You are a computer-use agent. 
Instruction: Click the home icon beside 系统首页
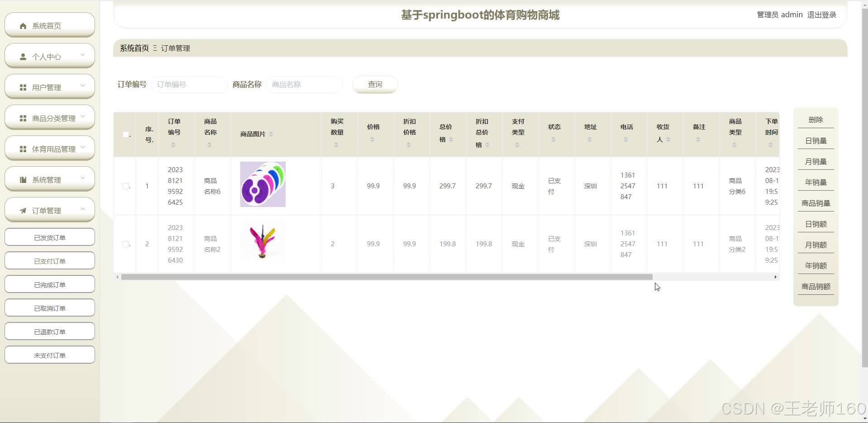(23, 26)
